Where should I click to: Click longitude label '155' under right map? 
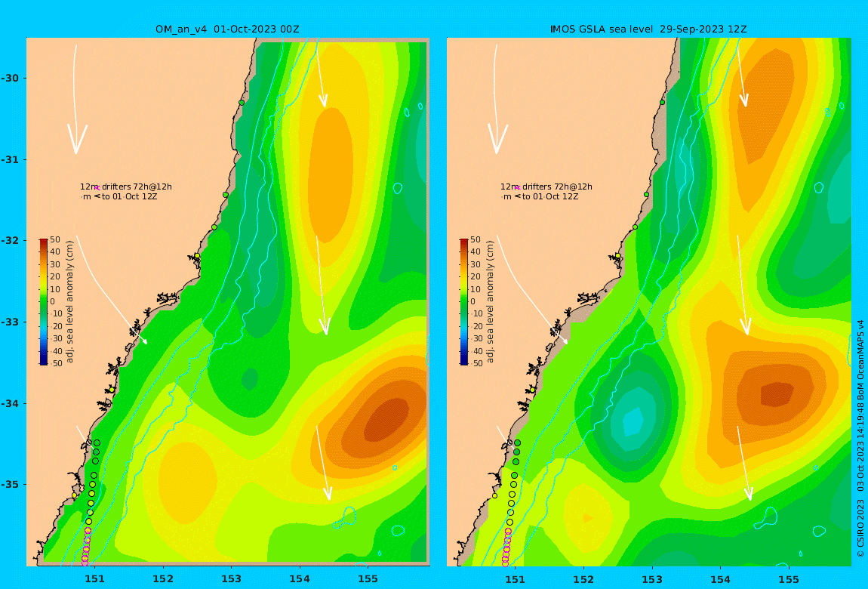pyautogui.click(x=789, y=579)
